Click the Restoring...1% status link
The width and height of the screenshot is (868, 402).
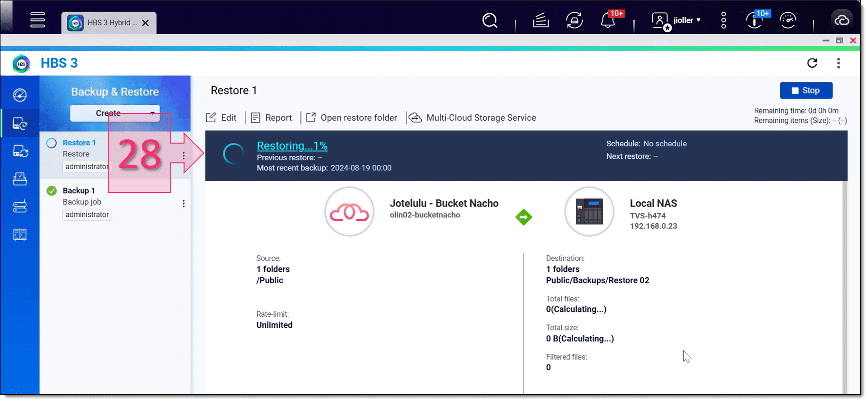pos(292,146)
